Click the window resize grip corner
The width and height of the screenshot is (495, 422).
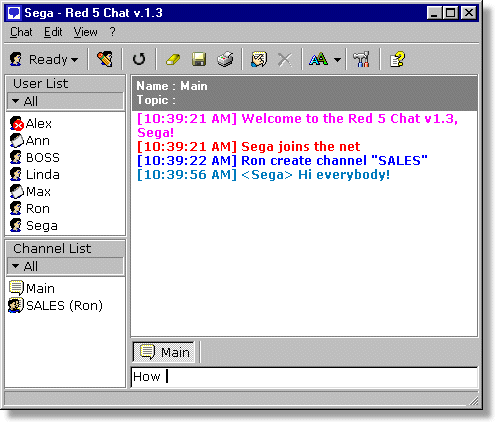(x=473, y=400)
